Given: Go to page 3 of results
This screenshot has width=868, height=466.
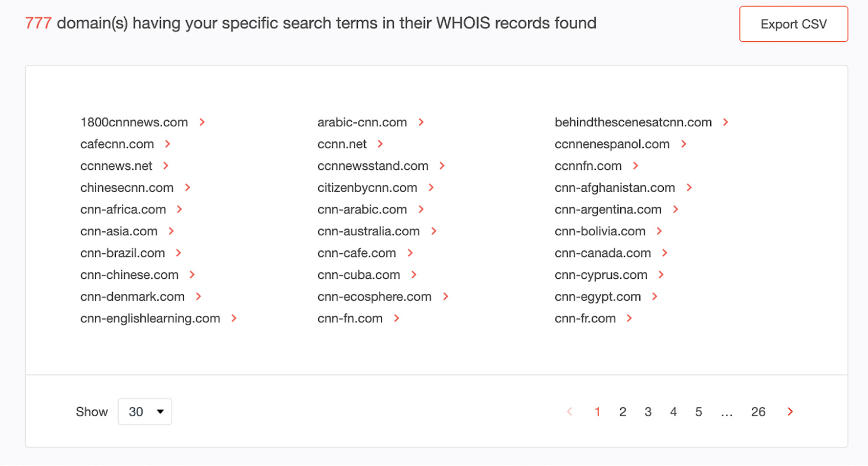Looking at the screenshot, I should pos(648,412).
